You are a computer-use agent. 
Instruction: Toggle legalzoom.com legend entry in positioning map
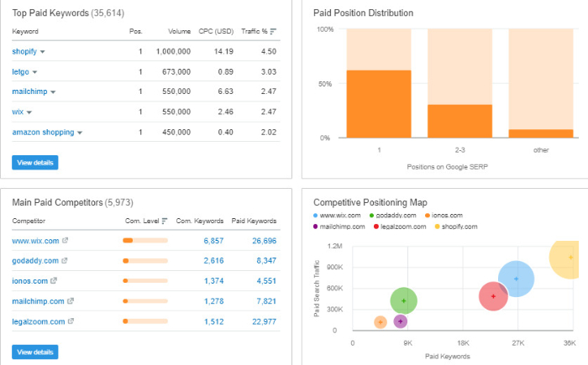pos(400,227)
